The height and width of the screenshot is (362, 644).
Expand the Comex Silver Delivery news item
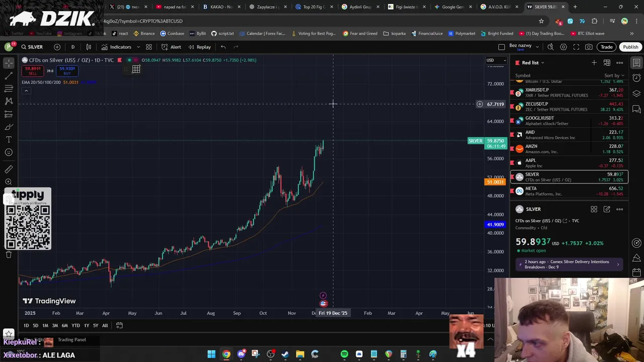570,264
